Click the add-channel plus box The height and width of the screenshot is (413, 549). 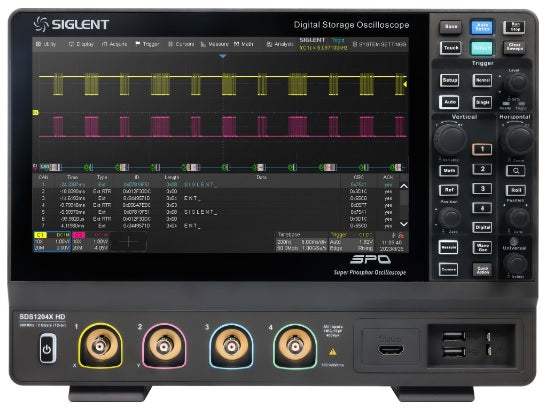129,242
